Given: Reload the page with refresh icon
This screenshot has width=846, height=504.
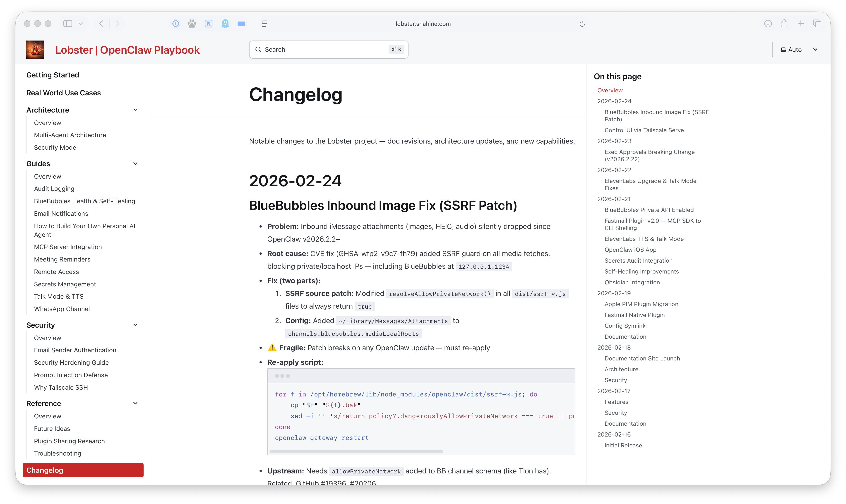Looking at the screenshot, I should (x=582, y=24).
